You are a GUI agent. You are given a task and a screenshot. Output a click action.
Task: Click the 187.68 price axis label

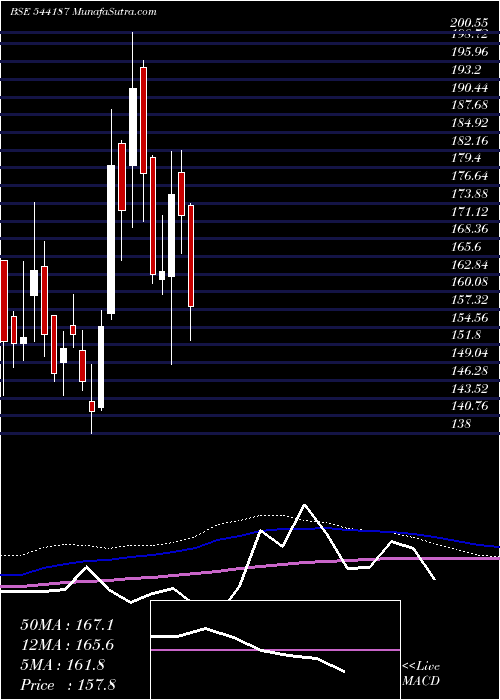[469, 105]
